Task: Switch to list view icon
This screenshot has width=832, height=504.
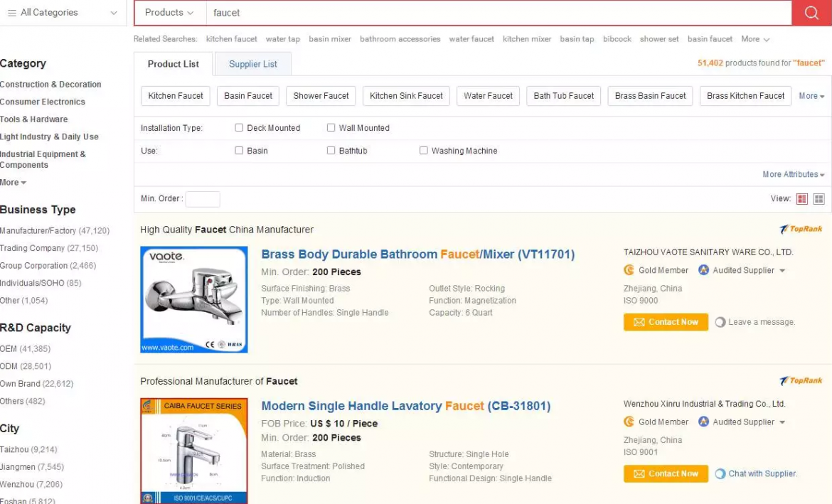Action: tap(802, 199)
